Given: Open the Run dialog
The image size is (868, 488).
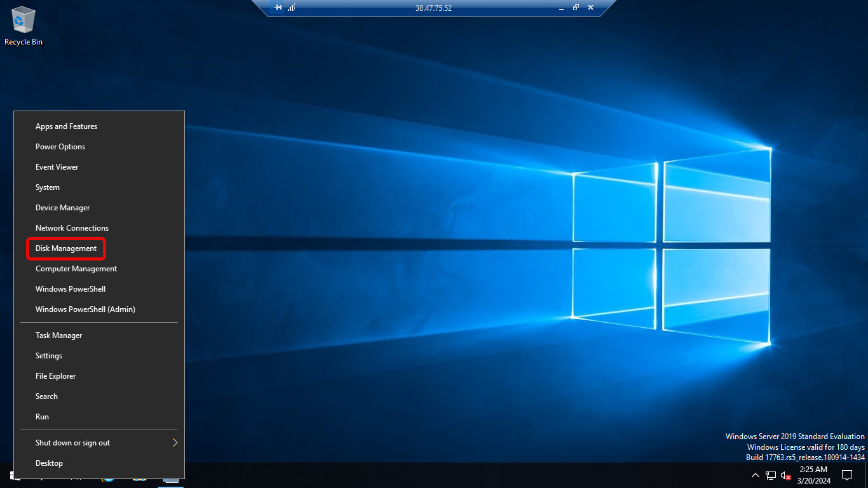Looking at the screenshot, I should pyautogui.click(x=42, y=416).
